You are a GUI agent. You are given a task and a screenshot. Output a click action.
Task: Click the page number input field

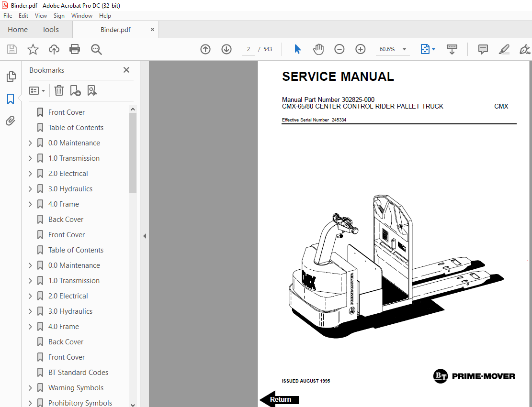tap(249, 49)
